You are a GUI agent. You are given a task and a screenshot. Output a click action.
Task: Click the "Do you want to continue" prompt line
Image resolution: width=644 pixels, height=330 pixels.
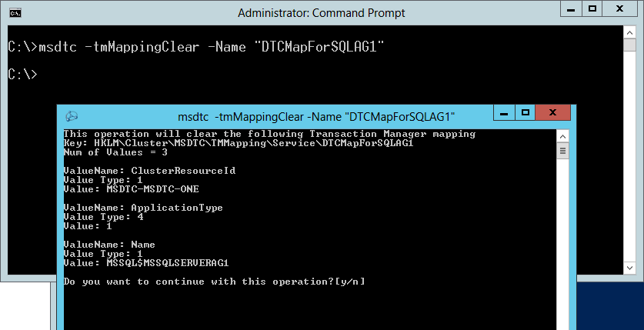(x=214, y=282)
